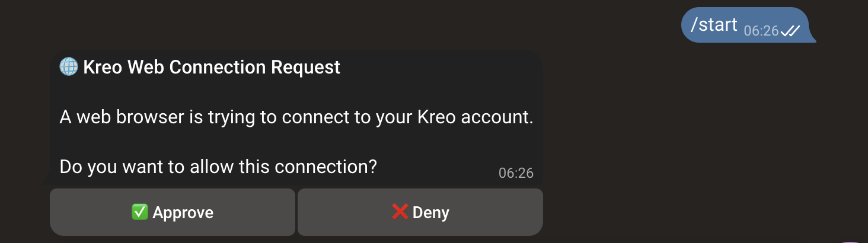
Task: Click the 06:26 timestamp on the bot message
Action: (x=516, y=173)
